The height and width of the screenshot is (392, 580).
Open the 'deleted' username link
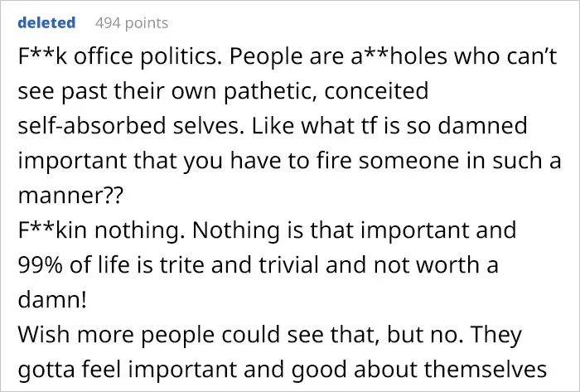46,23
